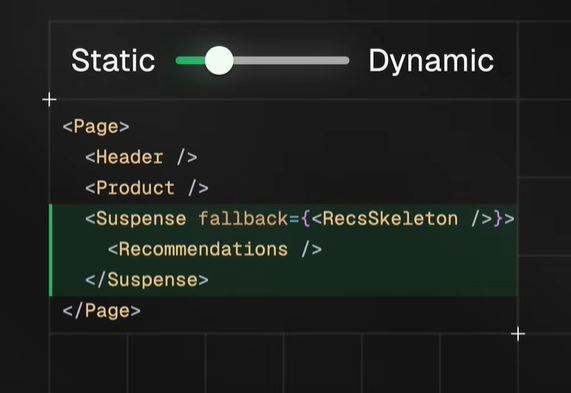Click the fallback attribute name
Screen dimensions: 571x393
pyautogui.click(x=243, y=219)
